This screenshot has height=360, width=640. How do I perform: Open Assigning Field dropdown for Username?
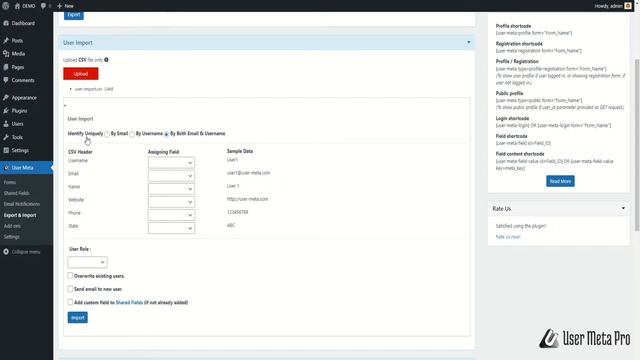tap(171, 162)
